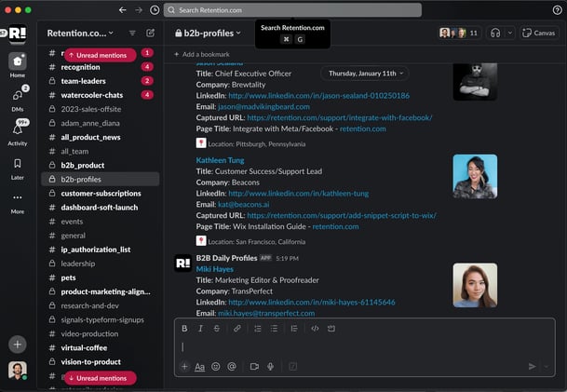The image size is (567, 392).
Task: Insert a bulleted list
Action: (274, 329)
